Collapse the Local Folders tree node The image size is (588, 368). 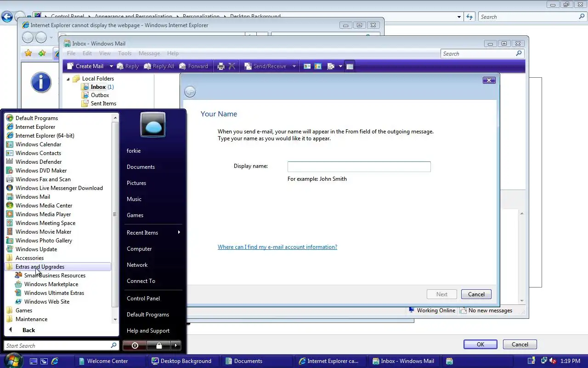coord(68,79)
